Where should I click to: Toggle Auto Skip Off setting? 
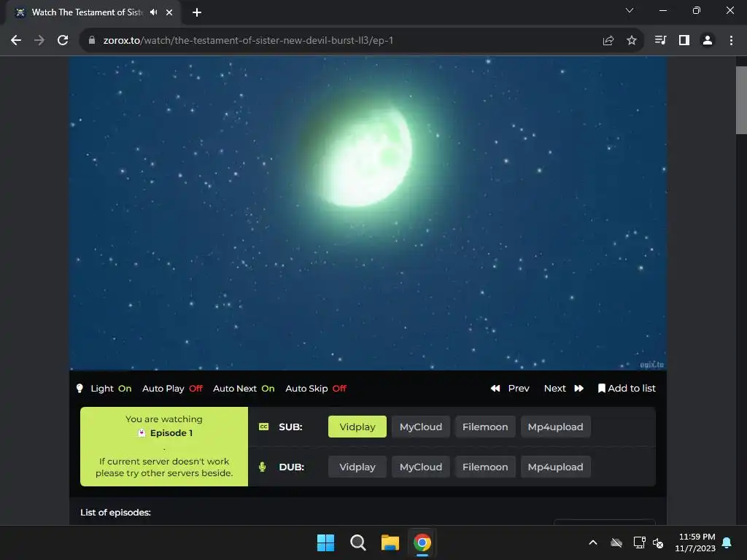[316, 389]
